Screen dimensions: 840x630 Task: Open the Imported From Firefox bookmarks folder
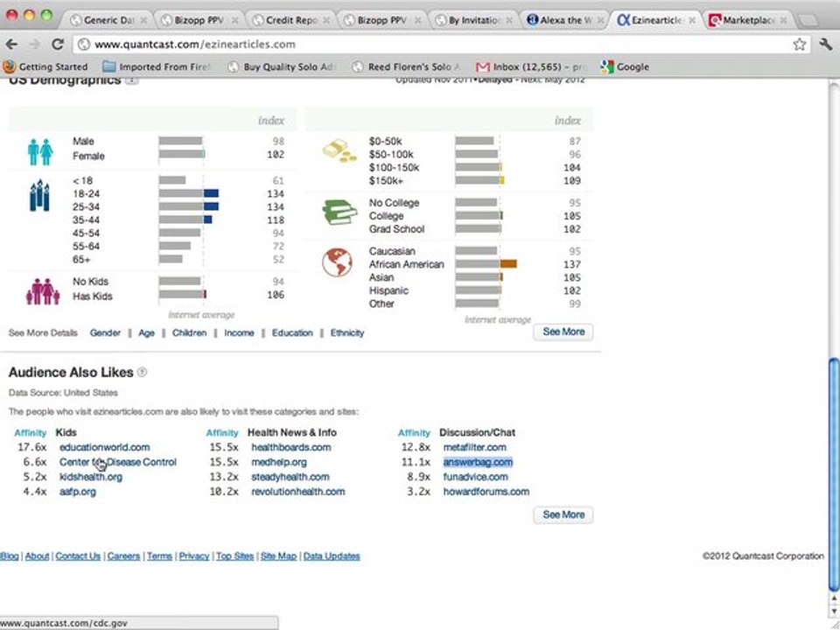[157, 67]
